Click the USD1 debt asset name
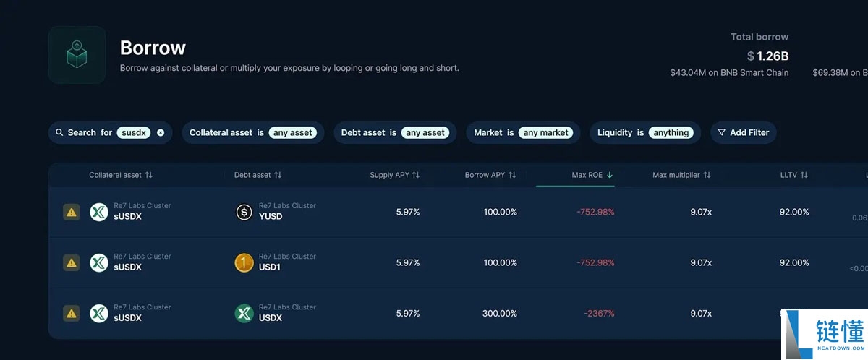Image resolution: width=868 pixels, height=360 pixels. [270, 267]
